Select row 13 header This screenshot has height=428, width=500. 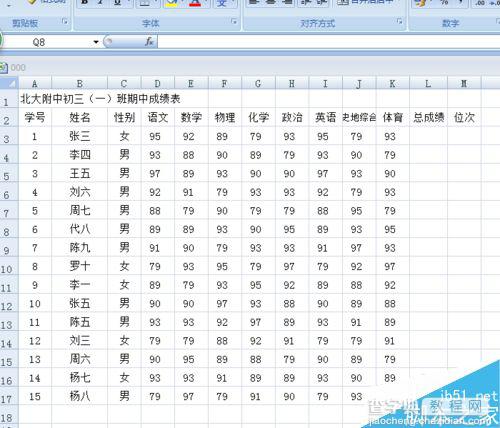tap(9, 322)
